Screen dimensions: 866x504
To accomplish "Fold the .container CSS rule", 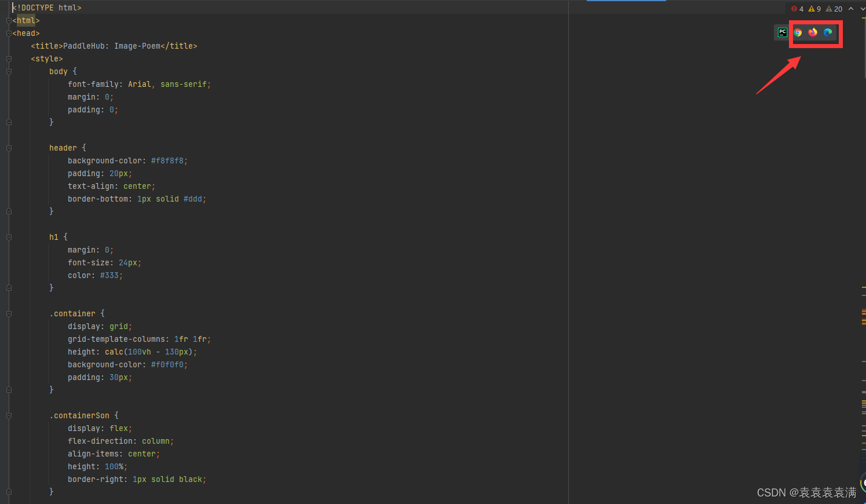I will (9, 314).
